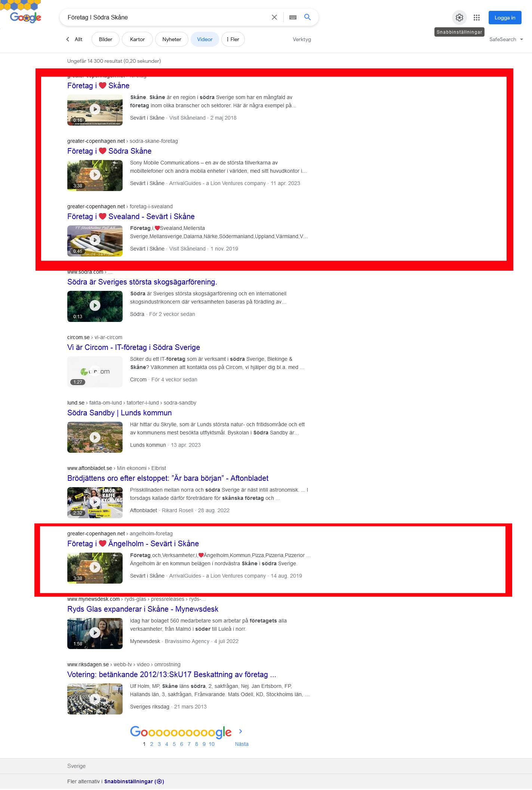Click the blue magnifier search icon

(307, 17)
